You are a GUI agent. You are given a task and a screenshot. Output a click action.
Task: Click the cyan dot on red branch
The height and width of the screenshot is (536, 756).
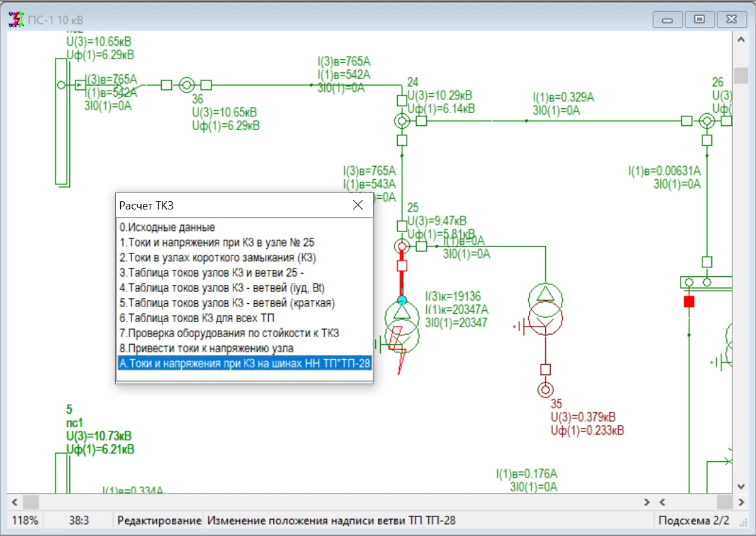(x=402, y=300)
